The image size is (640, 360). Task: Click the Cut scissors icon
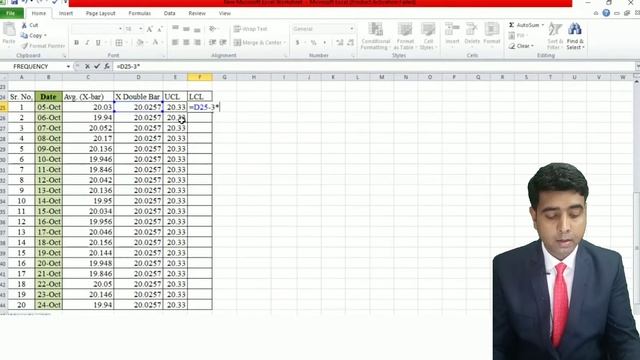[x=24, y=25]
